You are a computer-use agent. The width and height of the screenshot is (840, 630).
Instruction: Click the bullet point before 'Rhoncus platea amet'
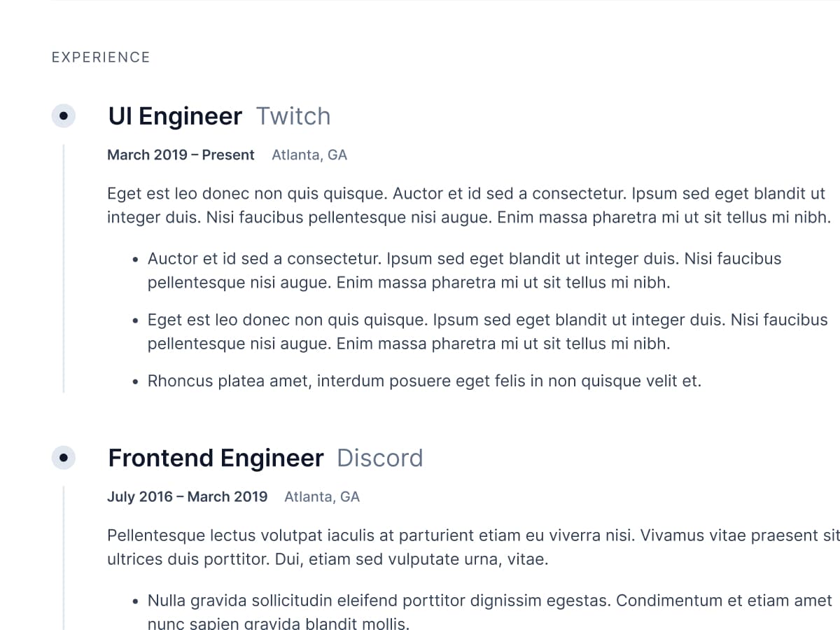136,382
